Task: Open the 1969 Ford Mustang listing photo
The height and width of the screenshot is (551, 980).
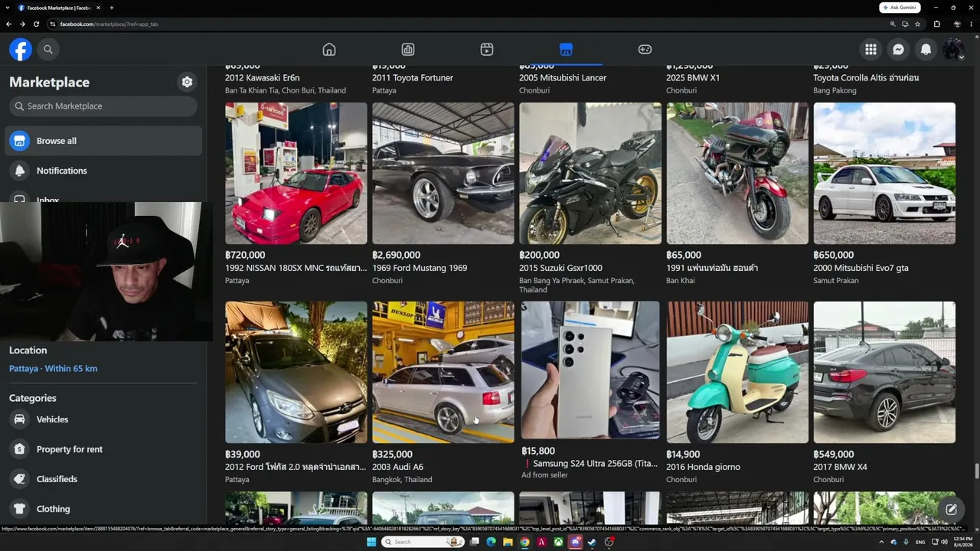Action: pos(443,174)
